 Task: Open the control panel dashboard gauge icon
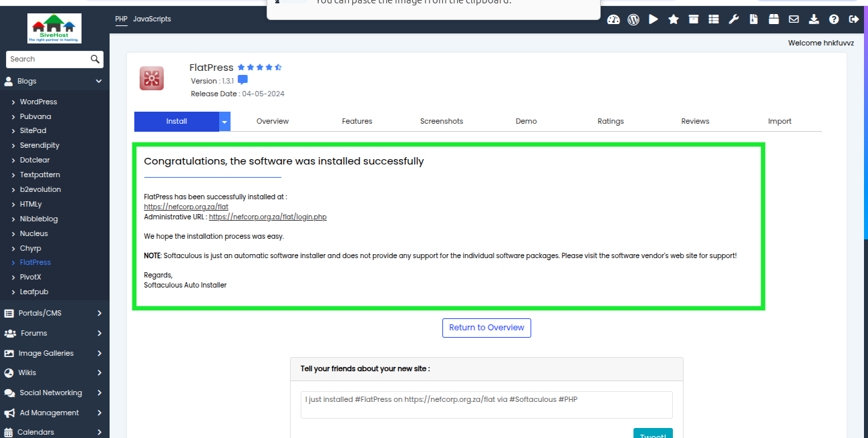[x=613, y=19]
